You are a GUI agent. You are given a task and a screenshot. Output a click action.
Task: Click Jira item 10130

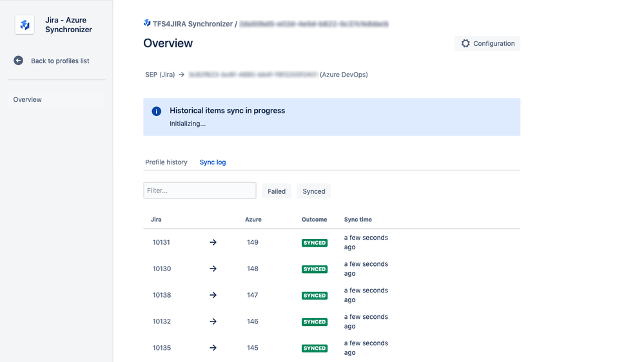pyautogui.click(x=161, y=269)
